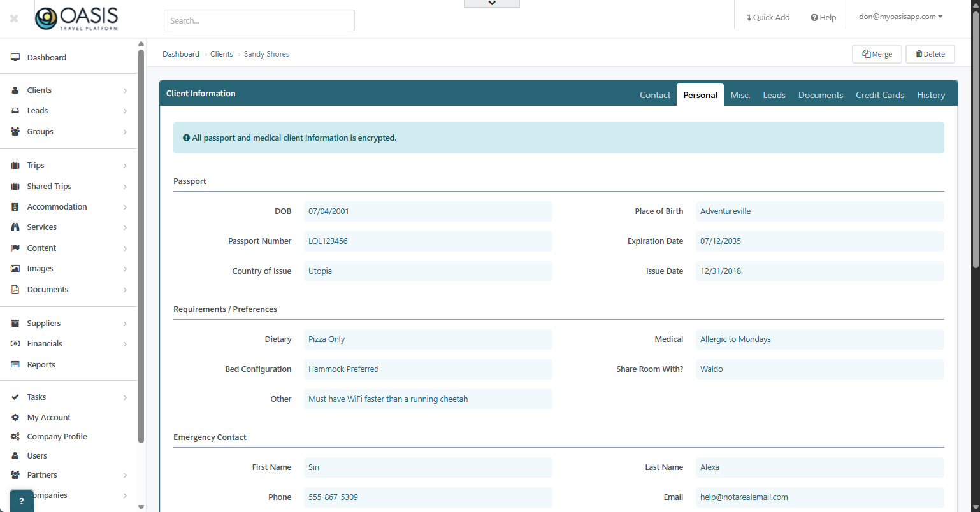Screen dimensions: 980x512
Task: Open Help in the top bar
Action: pos(823,18)
